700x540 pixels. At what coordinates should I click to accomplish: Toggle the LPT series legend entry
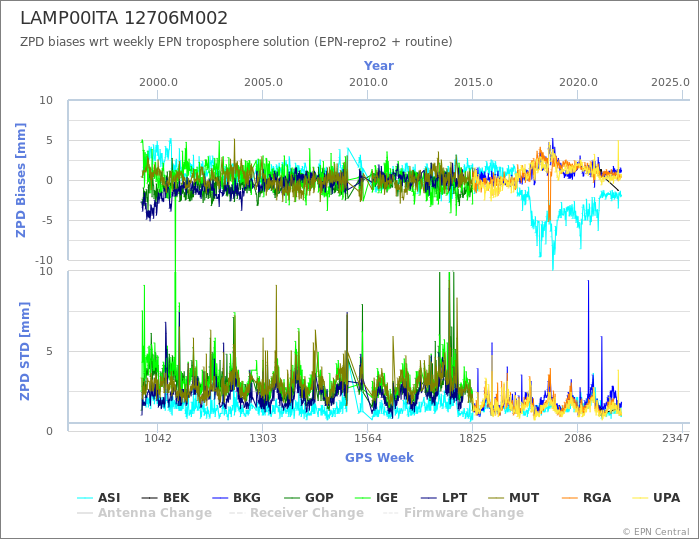tap(444, 498)
